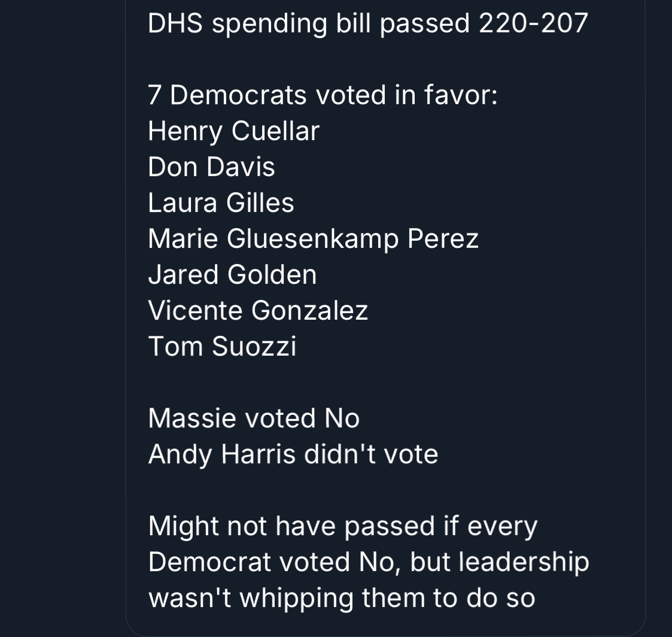Click the 'Andy Harris didn't vote' line
The width and height of the screenshot is (672, 637).
tap(293, 454)
